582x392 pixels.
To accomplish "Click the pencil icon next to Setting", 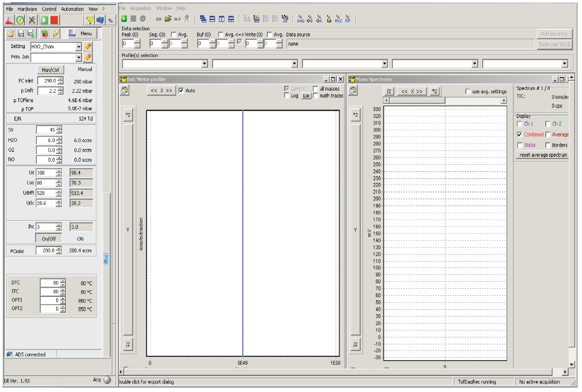I will tap(88, 47).
